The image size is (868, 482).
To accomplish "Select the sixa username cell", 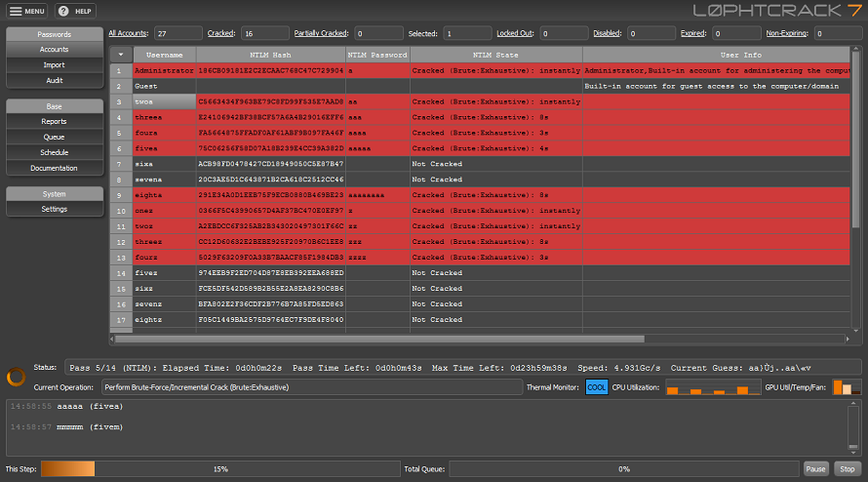I will (x=165, y=164).
